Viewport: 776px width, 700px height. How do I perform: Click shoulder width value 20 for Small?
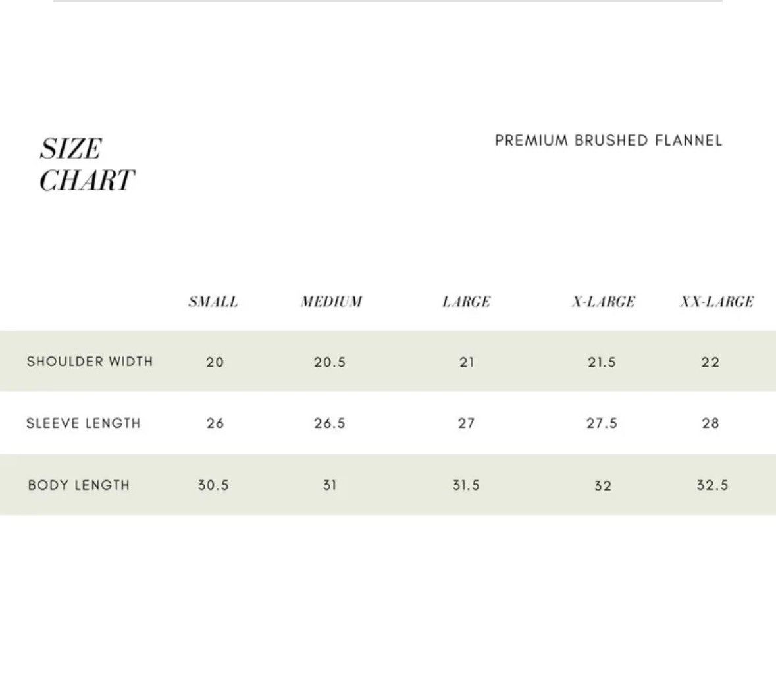click(215, 362)
